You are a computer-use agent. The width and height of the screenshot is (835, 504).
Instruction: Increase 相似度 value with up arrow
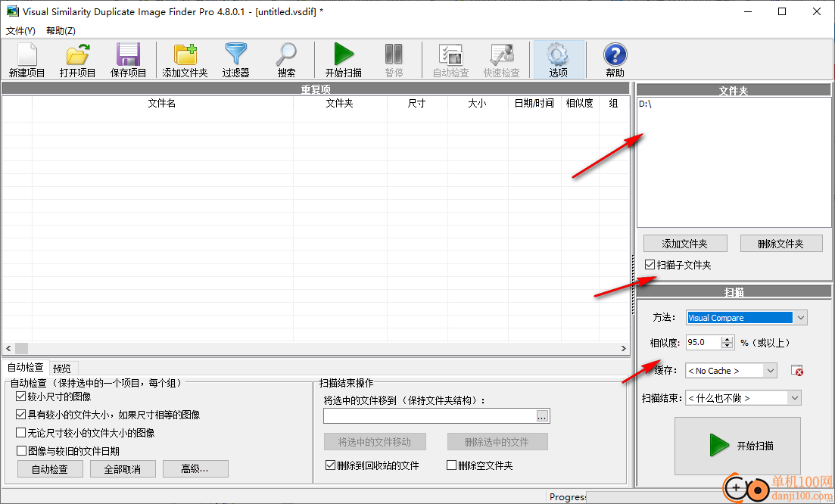click(x=728, y=340)
